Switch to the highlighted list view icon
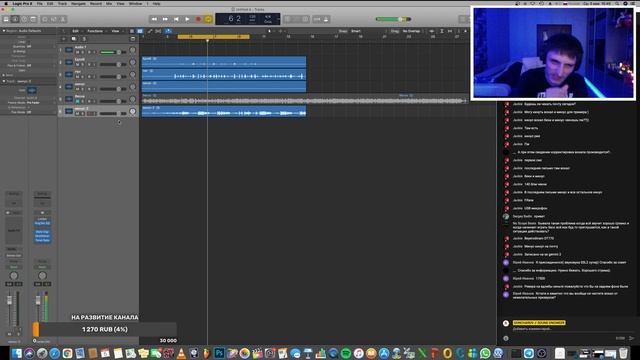 140,31
